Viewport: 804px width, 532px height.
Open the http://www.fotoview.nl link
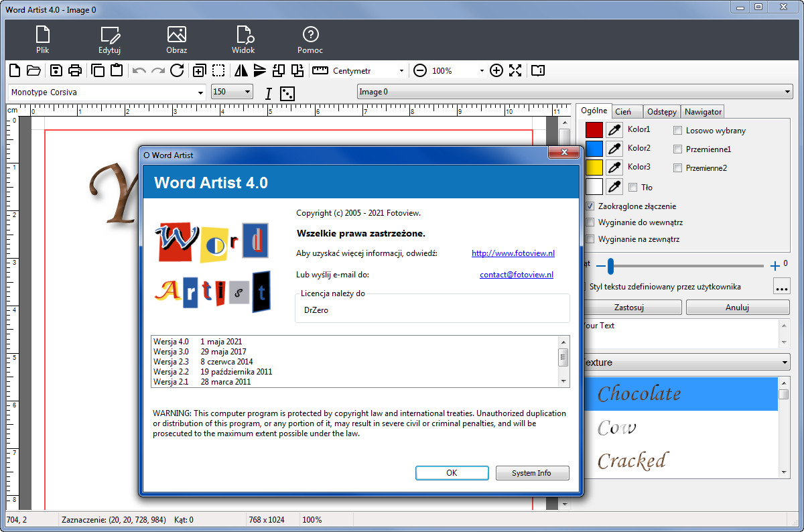pos(513,253)
